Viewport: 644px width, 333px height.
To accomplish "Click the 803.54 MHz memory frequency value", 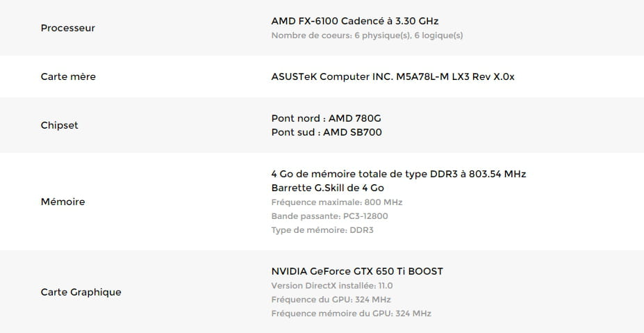I will tap(496, 174).
